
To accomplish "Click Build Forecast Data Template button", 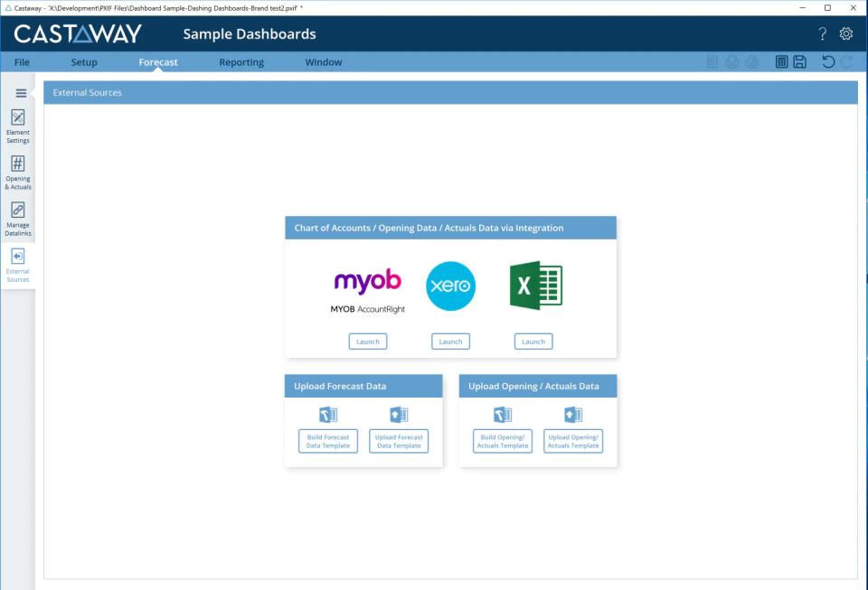I will pos(328,441).
